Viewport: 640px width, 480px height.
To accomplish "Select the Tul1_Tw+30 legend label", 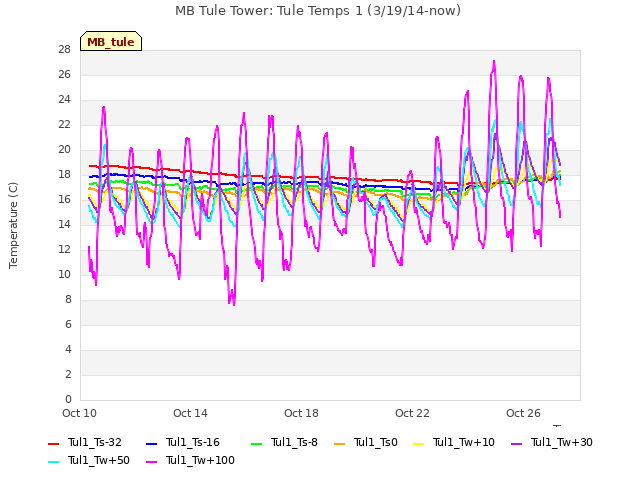I will click(x=562, y=442).
